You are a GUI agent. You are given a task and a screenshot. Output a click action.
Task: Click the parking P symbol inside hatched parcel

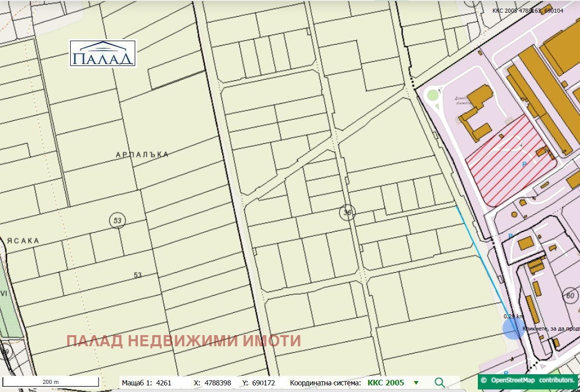point(525,165)
